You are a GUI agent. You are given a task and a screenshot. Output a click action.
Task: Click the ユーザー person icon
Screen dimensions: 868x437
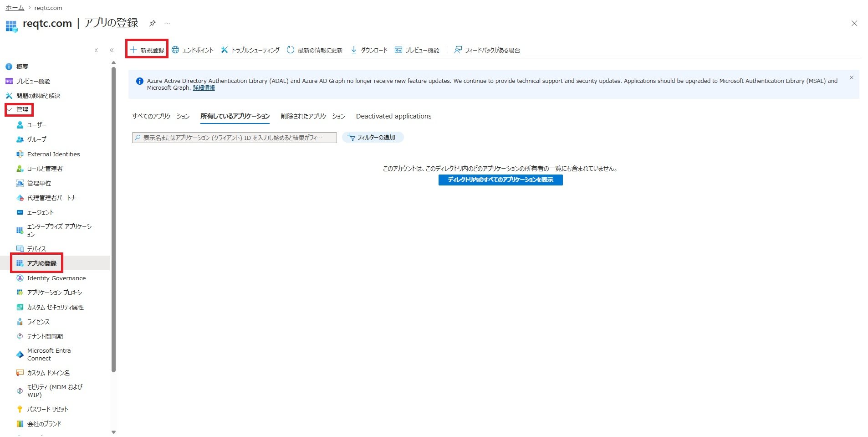(20, 125)
